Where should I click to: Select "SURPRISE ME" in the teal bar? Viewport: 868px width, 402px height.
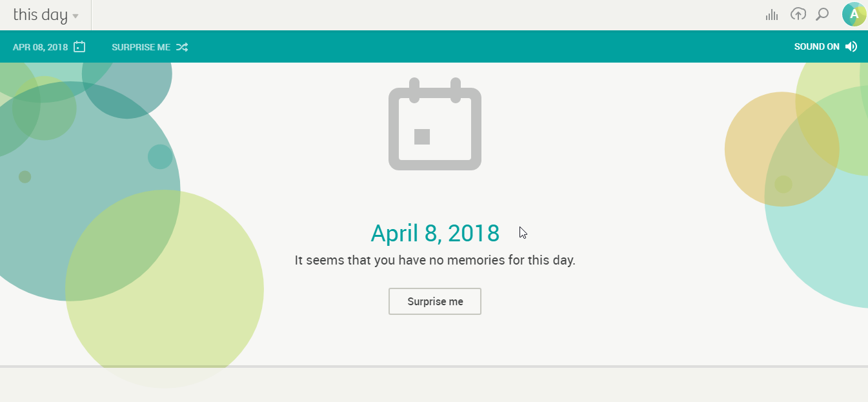click(x=141, y=47)
